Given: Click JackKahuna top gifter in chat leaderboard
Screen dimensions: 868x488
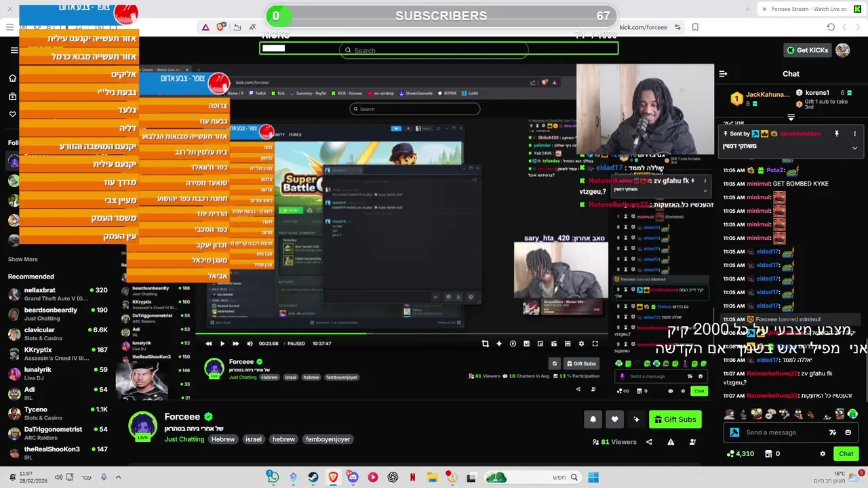Looking at the screenshot, I should (761, 98).
